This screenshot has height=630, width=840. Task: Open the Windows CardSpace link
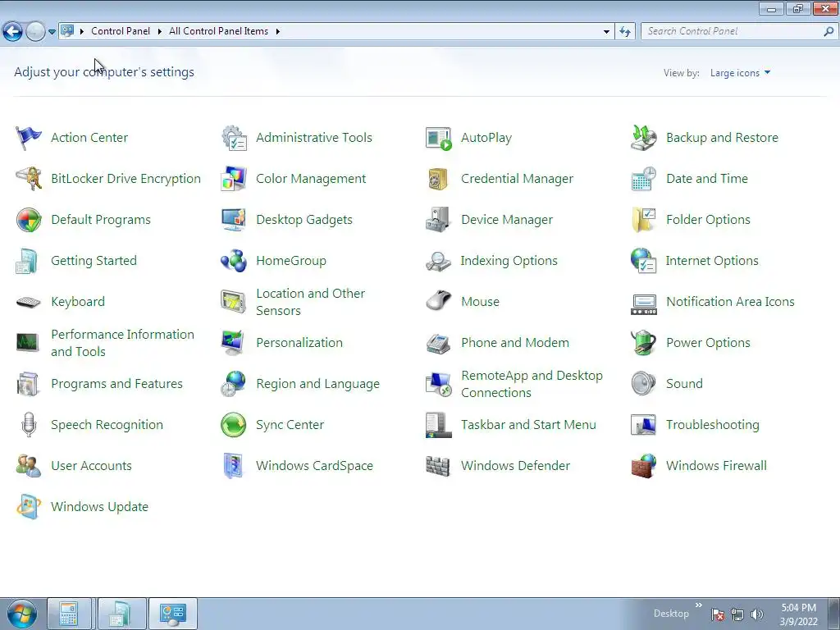pyautogui.click(x=314, y=466)
